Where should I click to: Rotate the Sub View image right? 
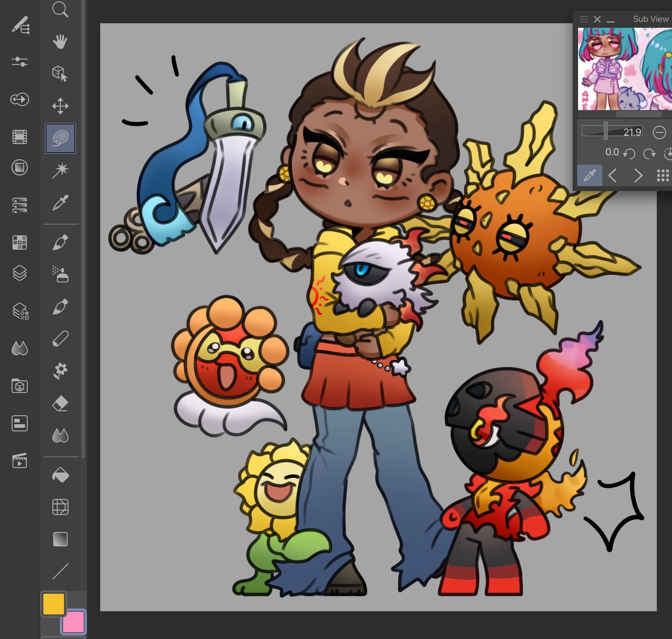click(x=649, y=154)
